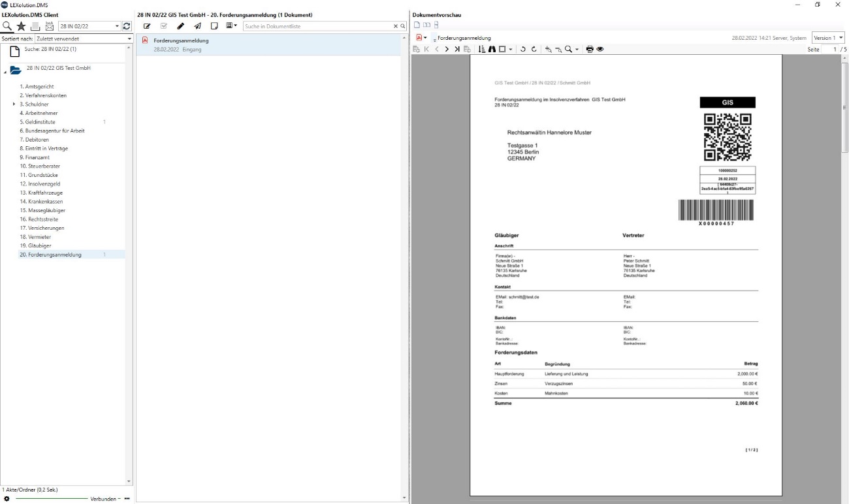Clear the document list search with X

(395, 26)
